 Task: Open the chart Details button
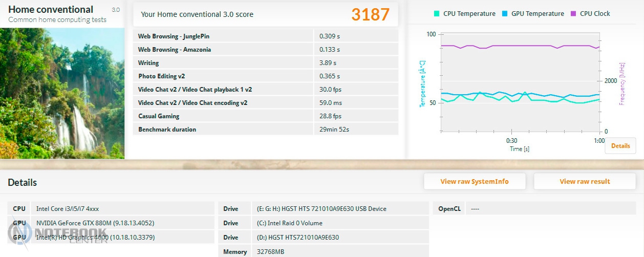click(x=620, y=146)
